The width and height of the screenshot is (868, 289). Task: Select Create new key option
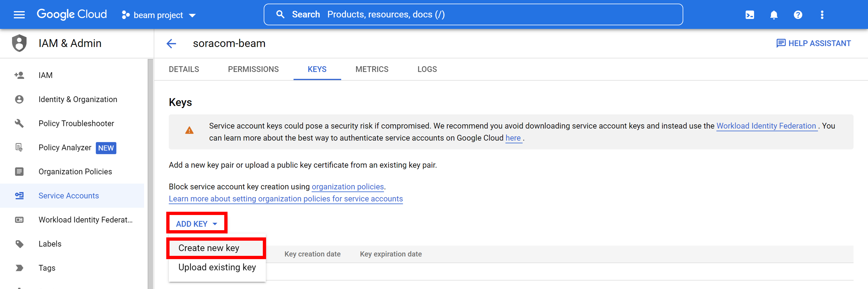coord(209,248)
